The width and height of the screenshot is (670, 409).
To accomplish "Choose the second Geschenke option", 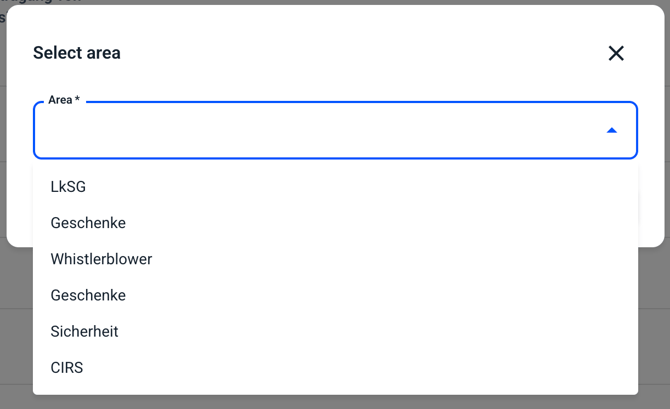I will coord(88,295).
